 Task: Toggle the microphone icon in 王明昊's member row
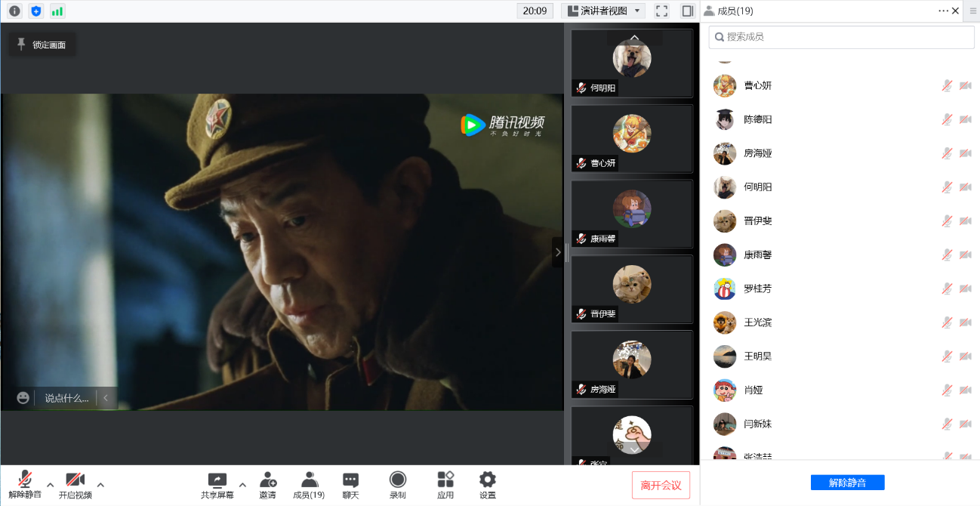pyautogui.click(x=947, y=356)
